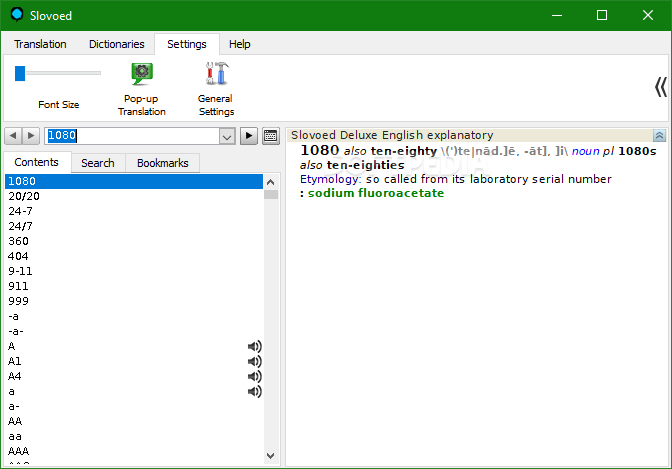The height and width of the screenshot is (469, 672).
Task: Go back to previous word
Action: 13,136
